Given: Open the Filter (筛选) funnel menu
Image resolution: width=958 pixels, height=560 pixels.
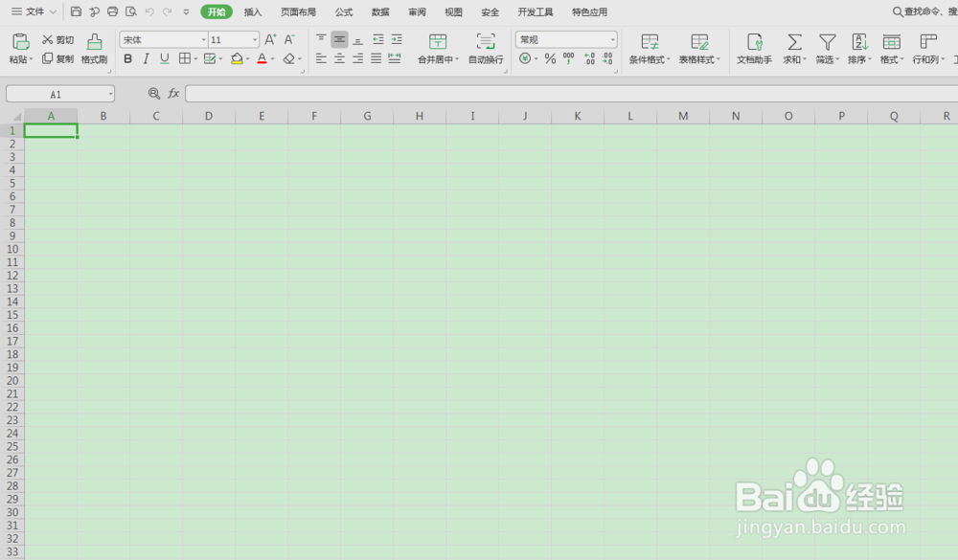Looking at the screenshot, I should click(x=828, y=49).
